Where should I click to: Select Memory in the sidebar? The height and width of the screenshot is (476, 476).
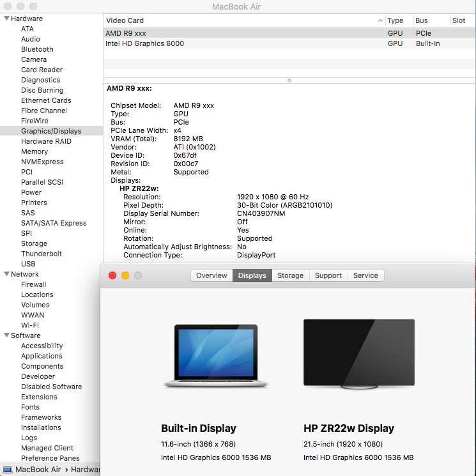35,151
